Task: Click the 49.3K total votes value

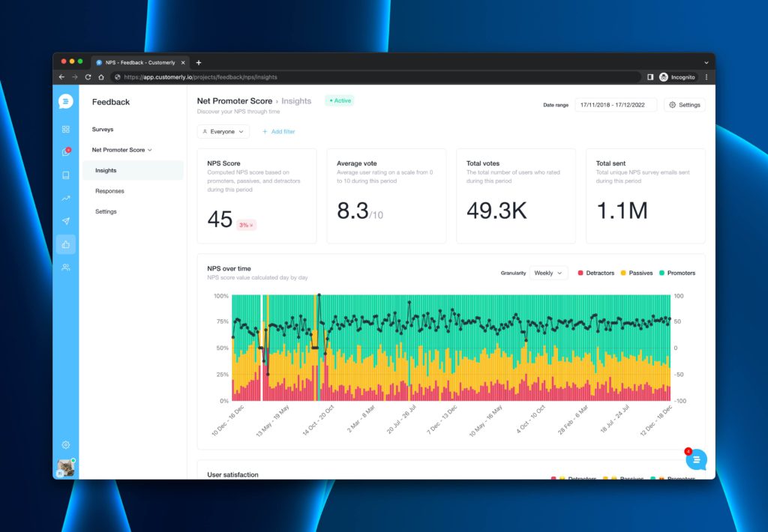Action: click(496, 211)
